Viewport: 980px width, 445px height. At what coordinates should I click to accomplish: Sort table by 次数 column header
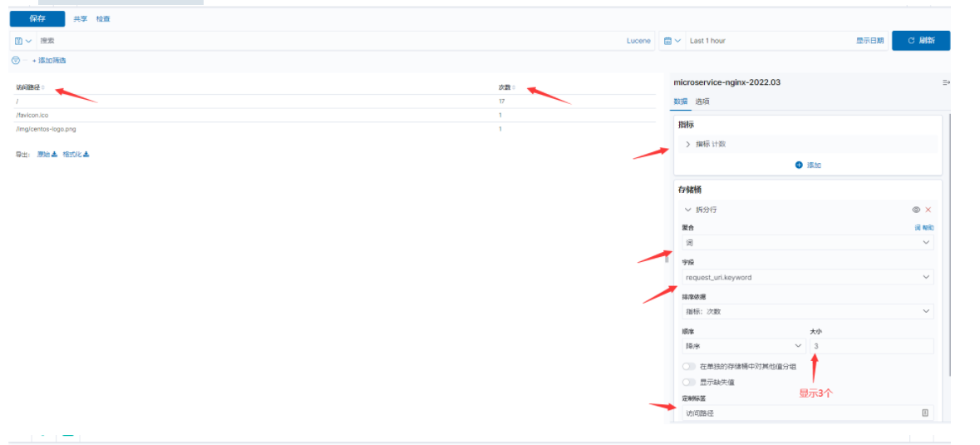click(507, 87)
